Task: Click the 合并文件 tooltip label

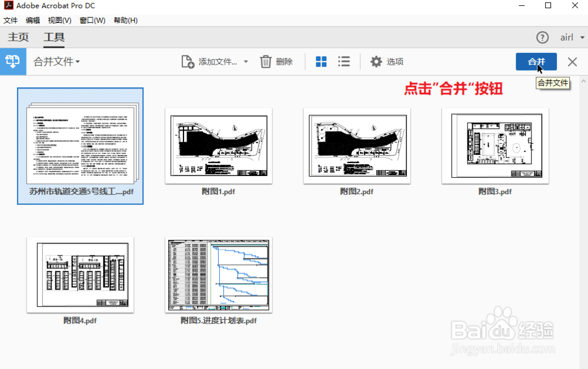Action: coord(552,83)
